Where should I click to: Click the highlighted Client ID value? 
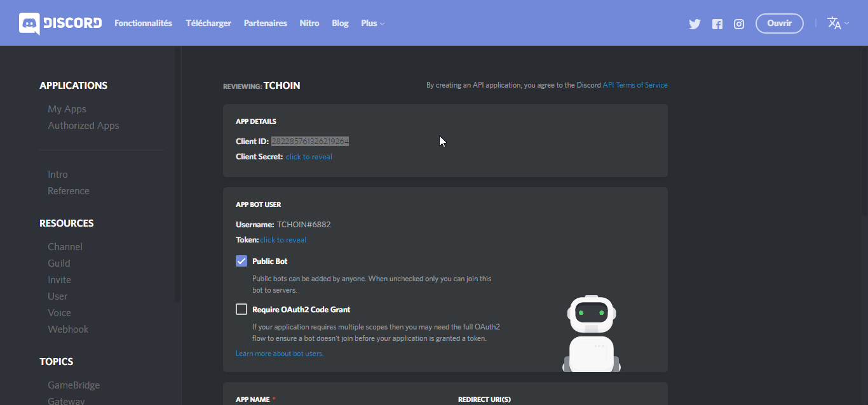pos(310,141)
